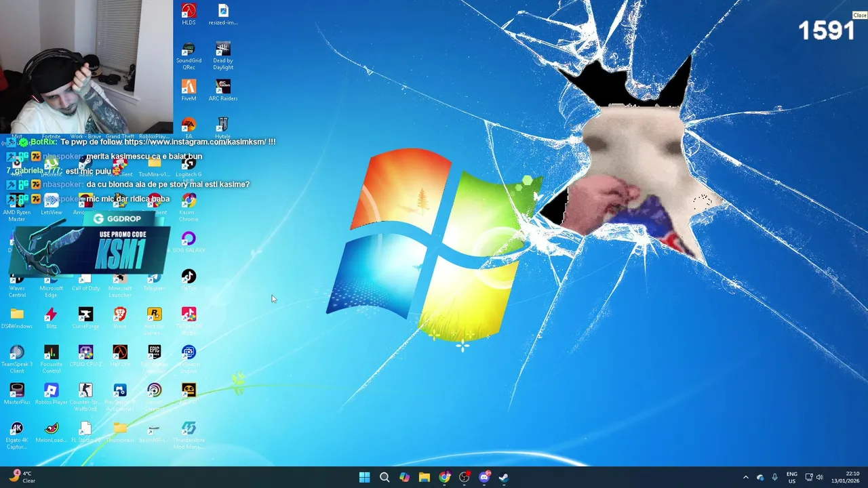This screenshot has width=868, height=488.
Task: Open GOG GALAXY desktop icon
Action: pyautogui.click(x=189, y=242)
